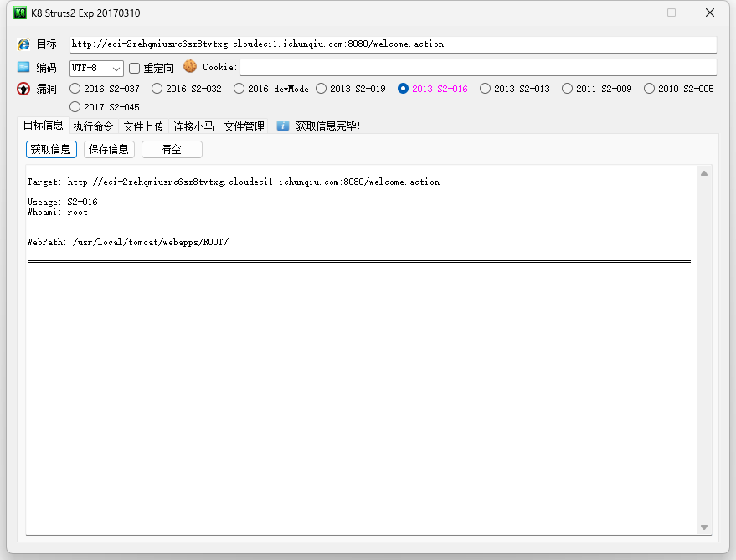Click the browser icon beside 目标
Screen dimensions: 736x560
pyautogui.click(x=23, y=44)
